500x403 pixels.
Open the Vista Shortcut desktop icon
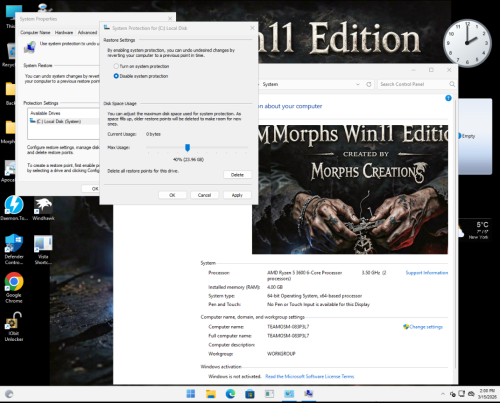43,249
